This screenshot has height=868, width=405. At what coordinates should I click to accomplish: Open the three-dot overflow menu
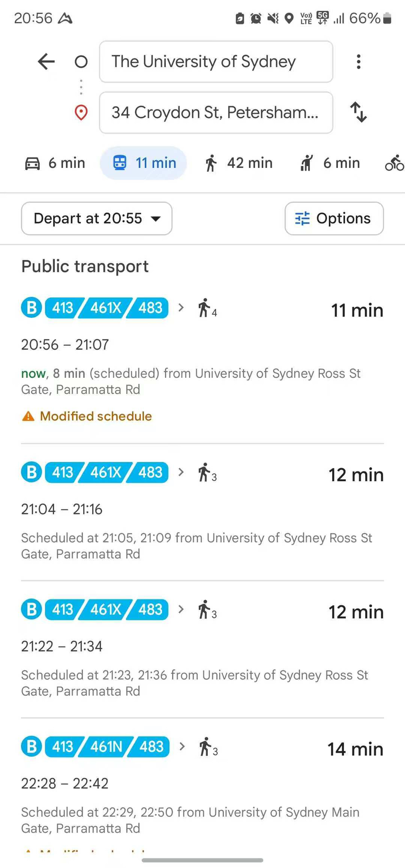(359, 61)
